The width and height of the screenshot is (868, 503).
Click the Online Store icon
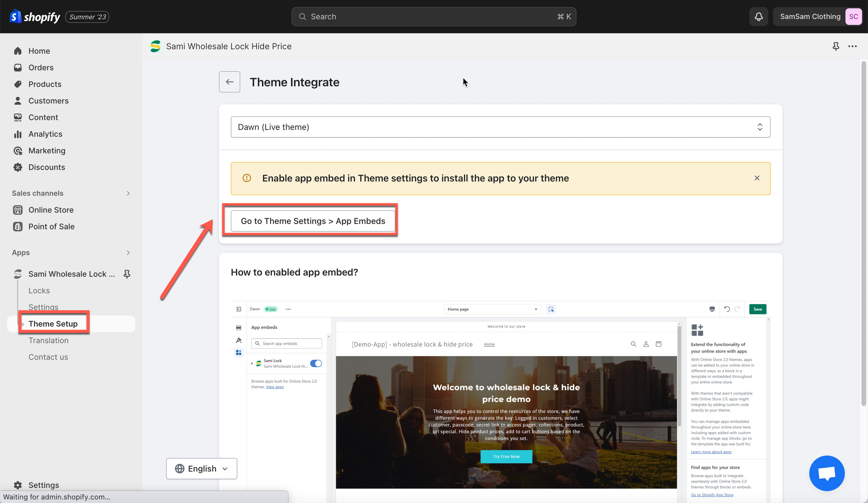point(18,210)
